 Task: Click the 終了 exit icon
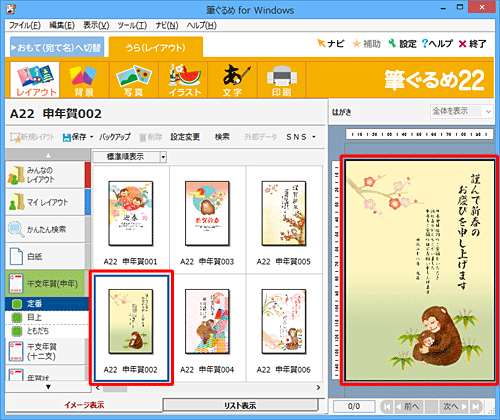tap(472, 43)
